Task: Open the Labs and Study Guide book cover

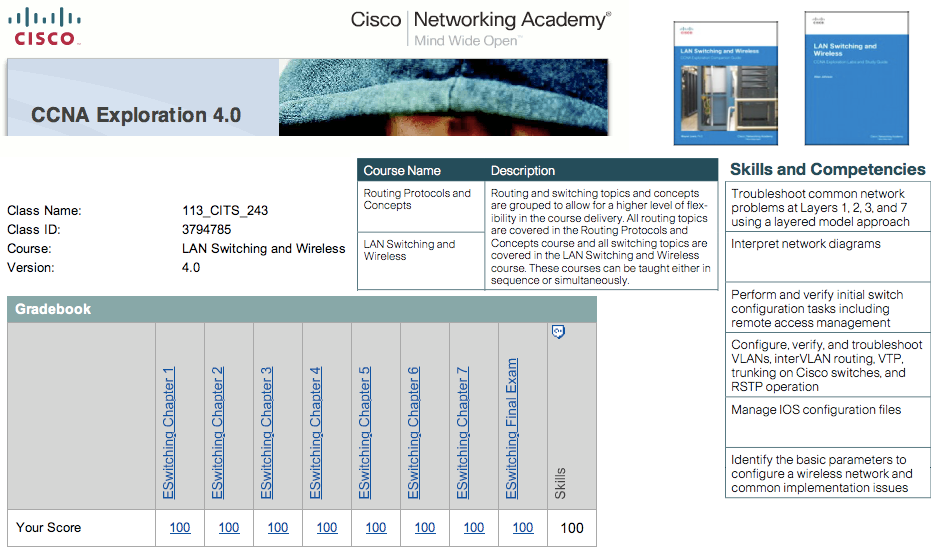Action: coord(857,78)
